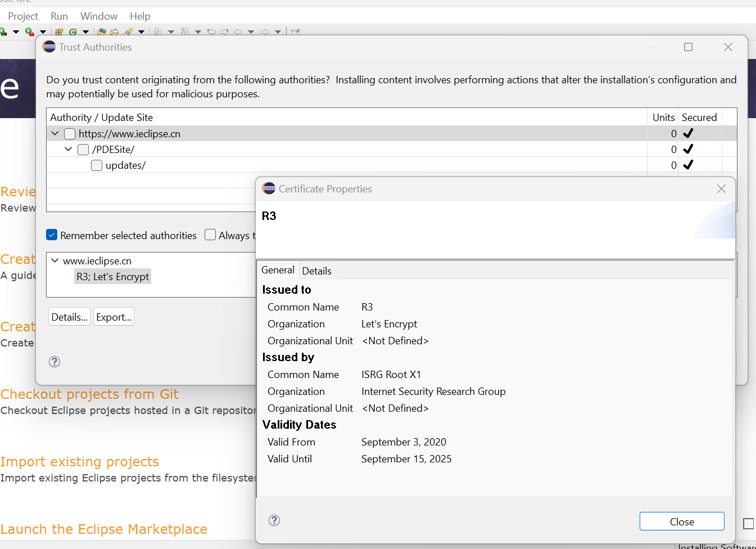Click the September 15, 2025 valid-until date
The height and width of the screenshot is (549, 756).
click(406, 459)
